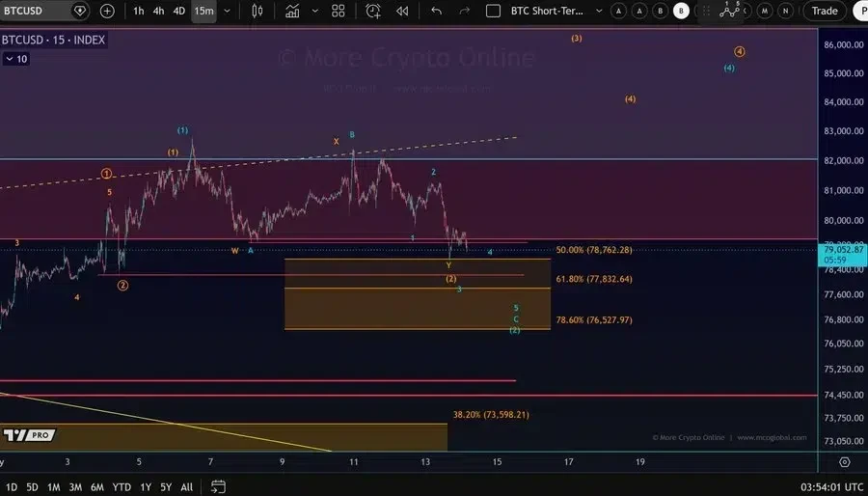Set the date range to 5Y
Screen dimensions: 868x496
click(166, 487)
